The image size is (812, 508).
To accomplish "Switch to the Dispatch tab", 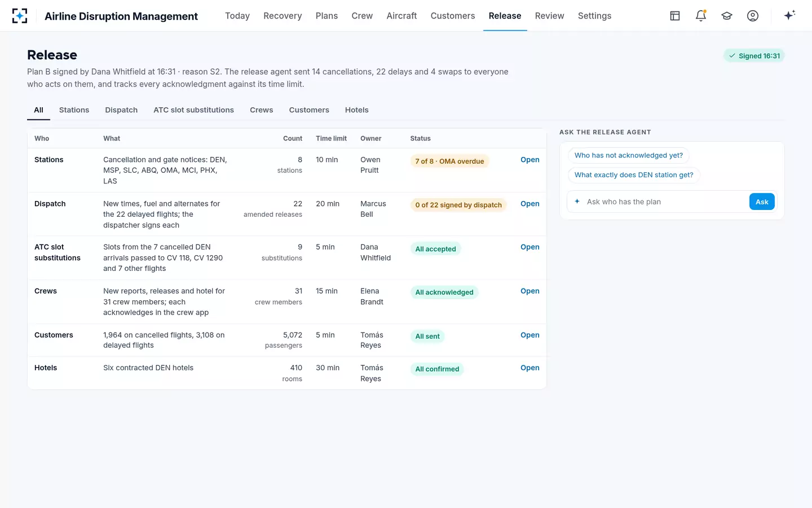I will click(121, 110).
